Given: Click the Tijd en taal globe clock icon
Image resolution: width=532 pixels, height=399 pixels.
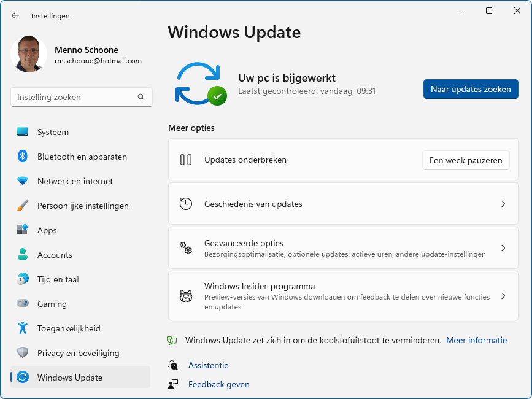Looking at the screenshot, I should tap(23, 279).
